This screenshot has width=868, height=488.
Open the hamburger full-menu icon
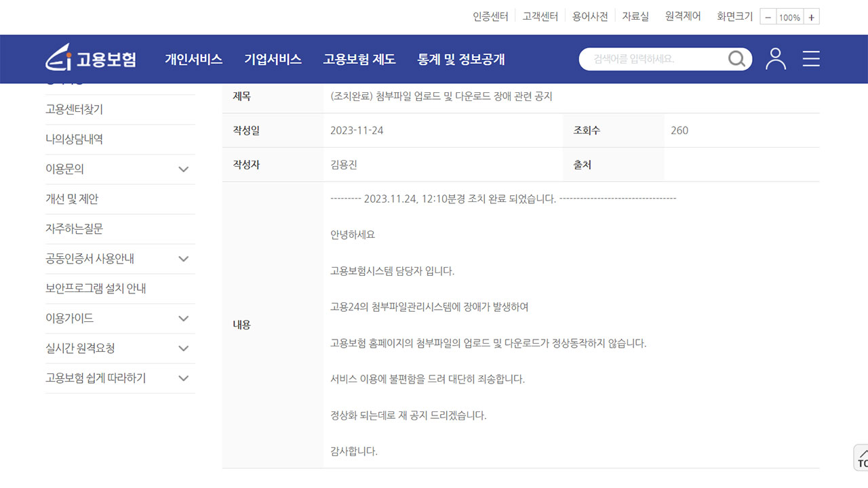811,59
